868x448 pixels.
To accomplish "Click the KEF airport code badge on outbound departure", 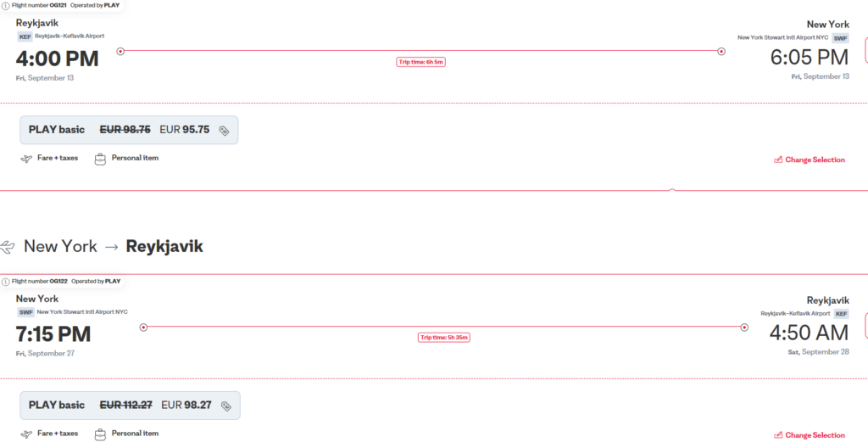I will click(25, 36).
